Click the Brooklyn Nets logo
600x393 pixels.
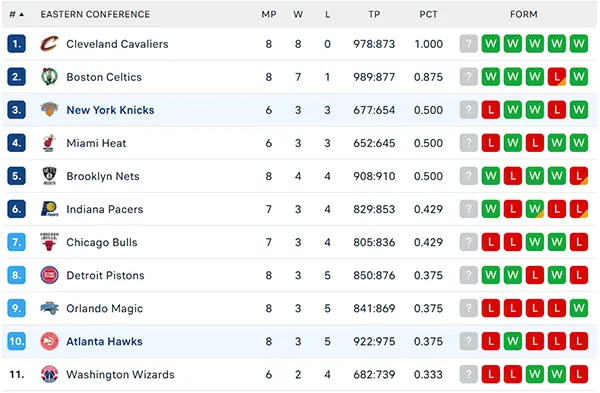pyautogui.click(x=49, y=176)
